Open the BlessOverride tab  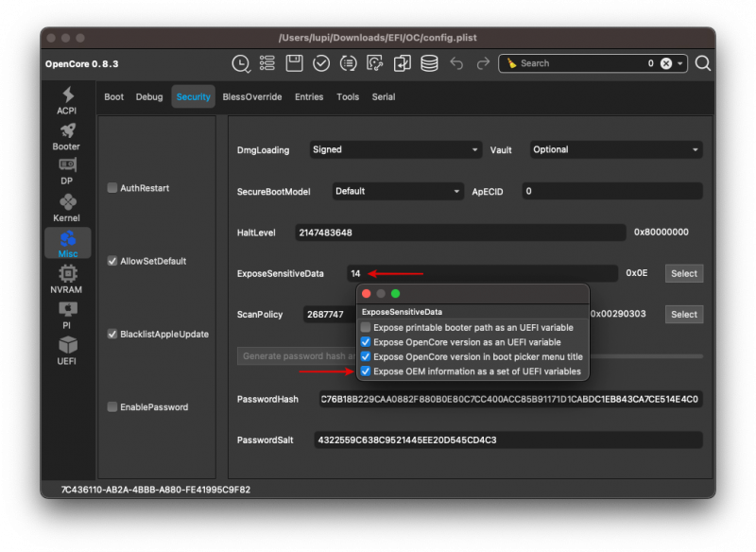[x=252, y=96]
